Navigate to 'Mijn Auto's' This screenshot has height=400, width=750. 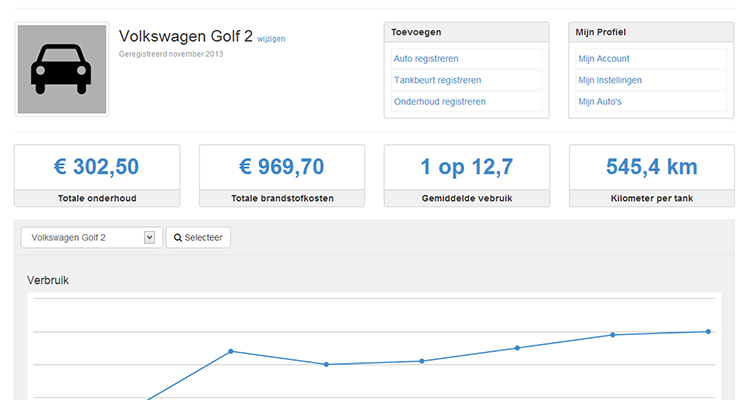[x=600, y=101]
